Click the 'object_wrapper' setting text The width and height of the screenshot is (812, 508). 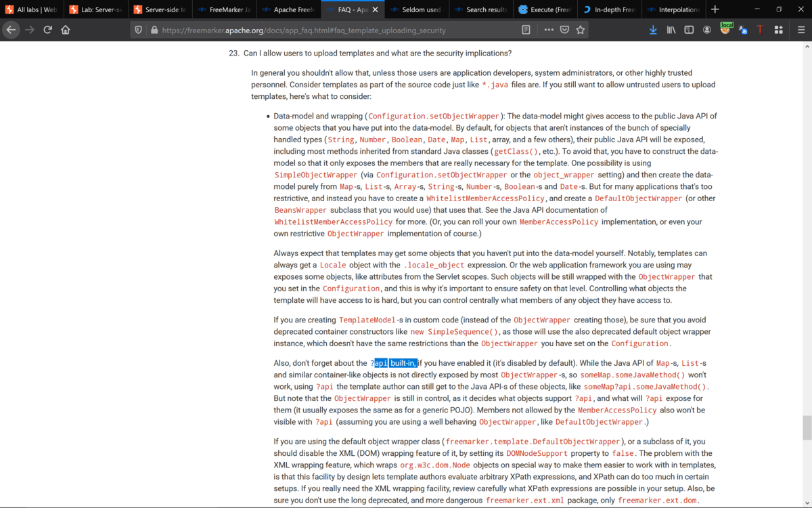coord(564,175)
